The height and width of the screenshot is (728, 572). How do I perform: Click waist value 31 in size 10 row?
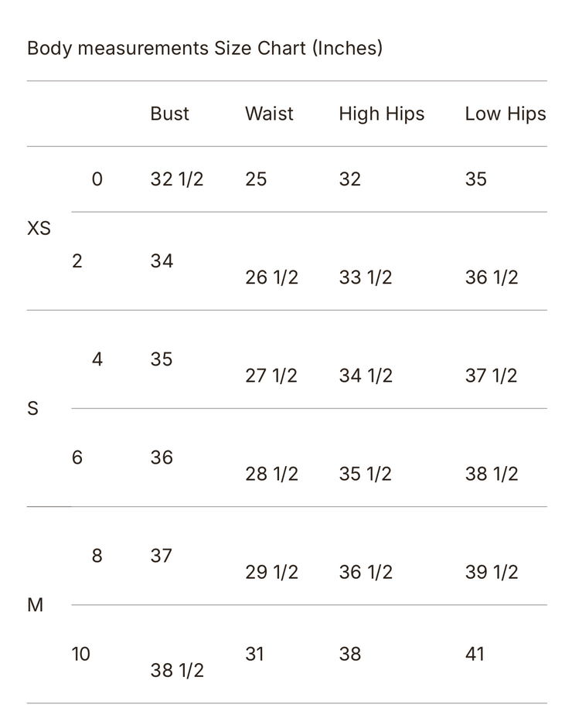click(x=254, y=654)
